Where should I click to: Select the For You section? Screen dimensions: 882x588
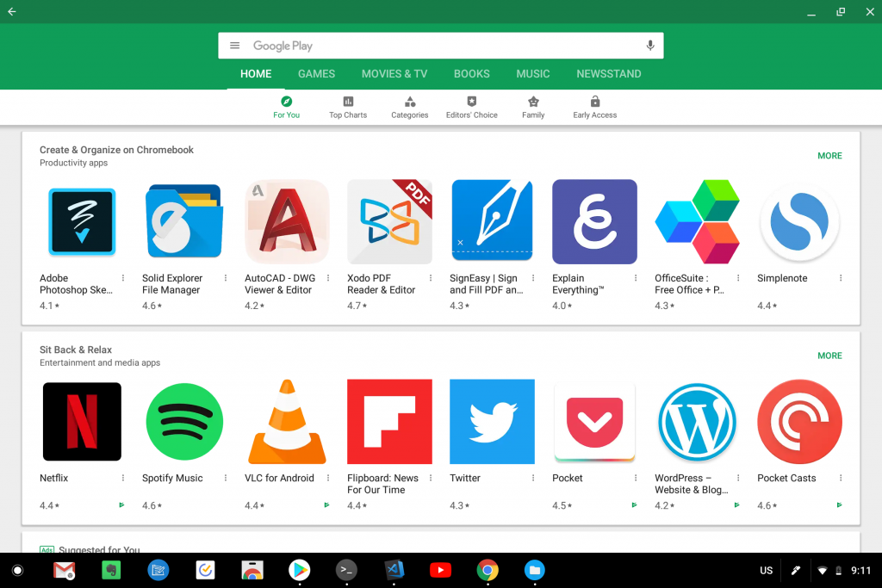pos(286,107)
